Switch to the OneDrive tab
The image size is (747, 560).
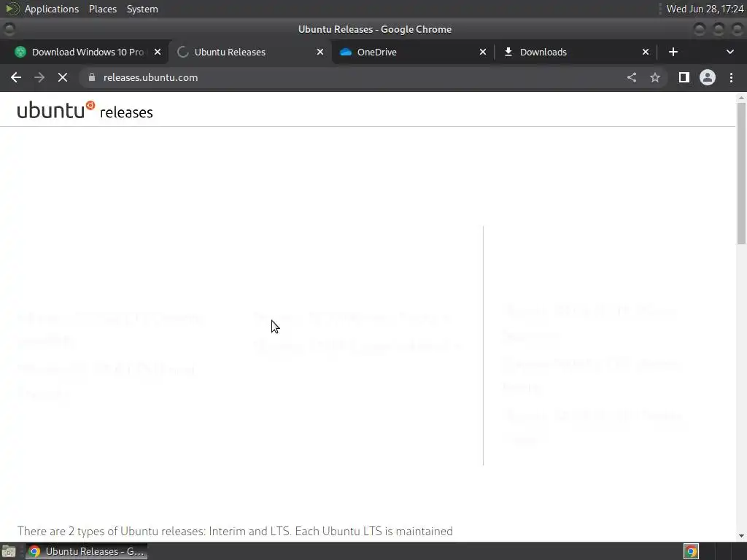(x=413, y=52)
